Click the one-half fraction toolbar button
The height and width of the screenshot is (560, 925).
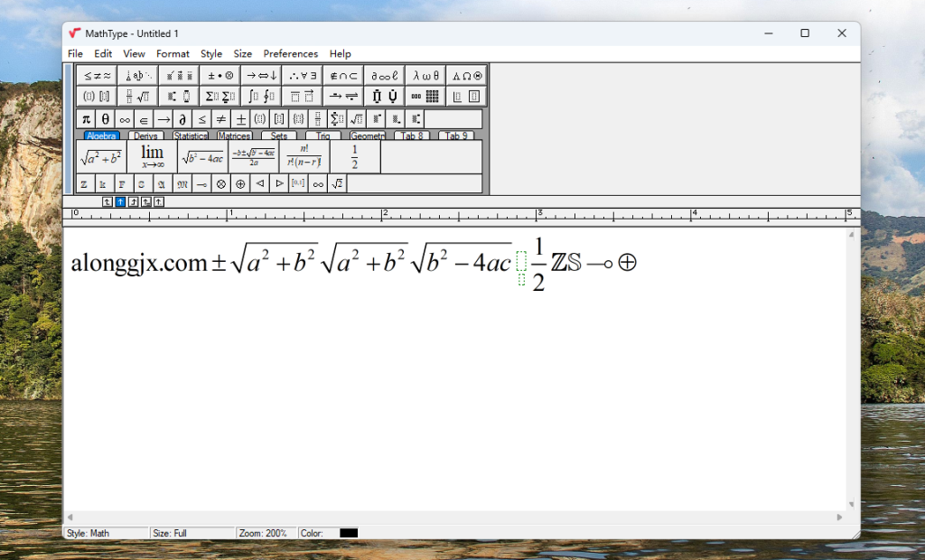pos(354,156)
